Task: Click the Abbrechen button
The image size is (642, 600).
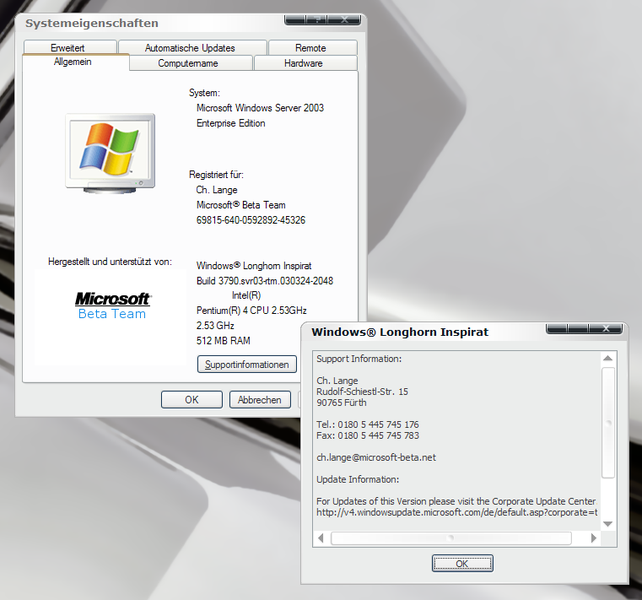Action: tap(259, 400)
